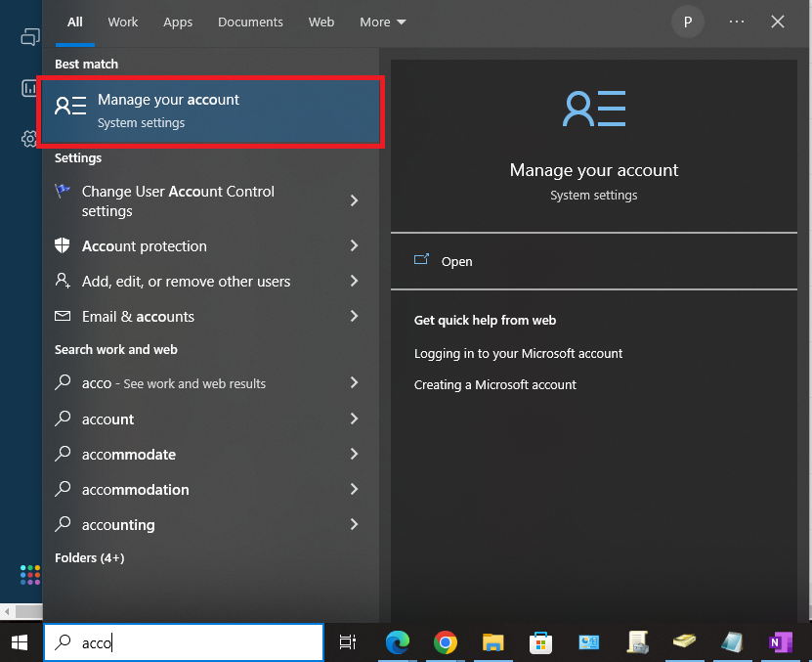The width and height of the screenshot is (812, 662).
Task: Expand chevron next to accounting
Action: [355, 525]
